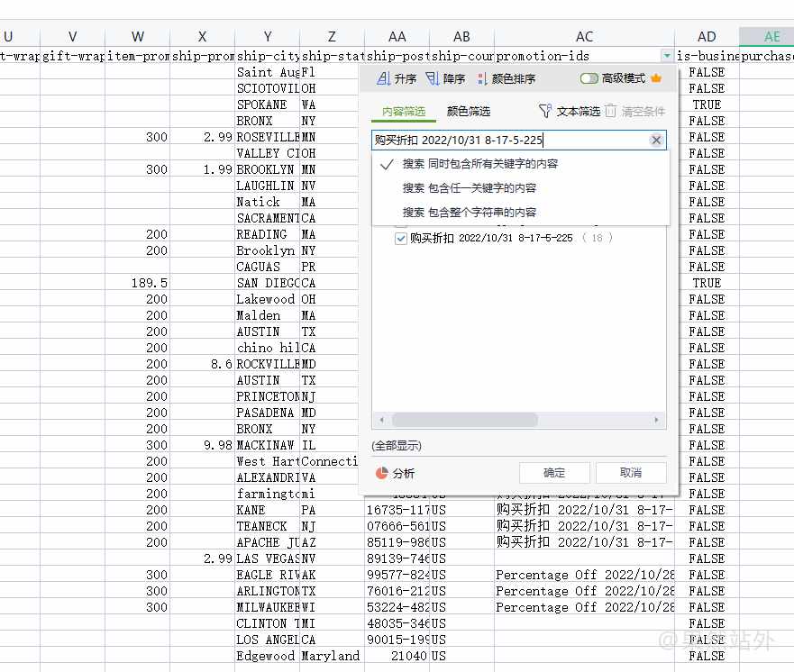Viewport: 794px width, 672px height.
Task: Click the horizontal scrollbar thumb in list
Action: coord(465,420)
